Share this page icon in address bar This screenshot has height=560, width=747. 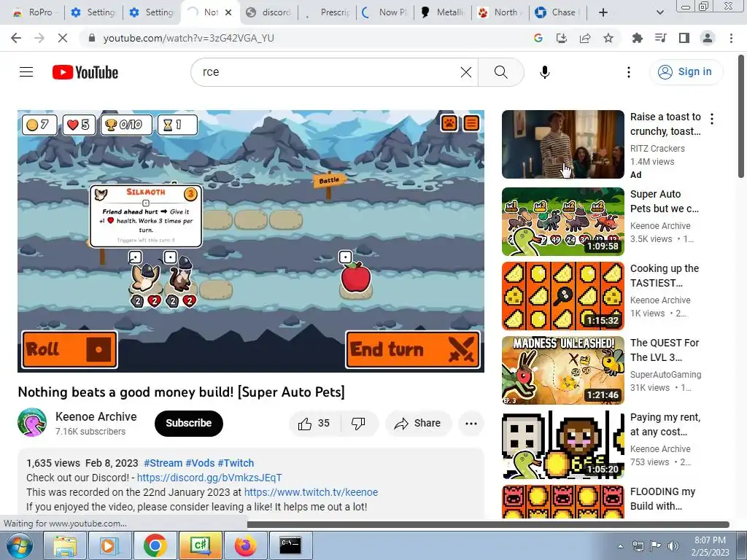585,38
